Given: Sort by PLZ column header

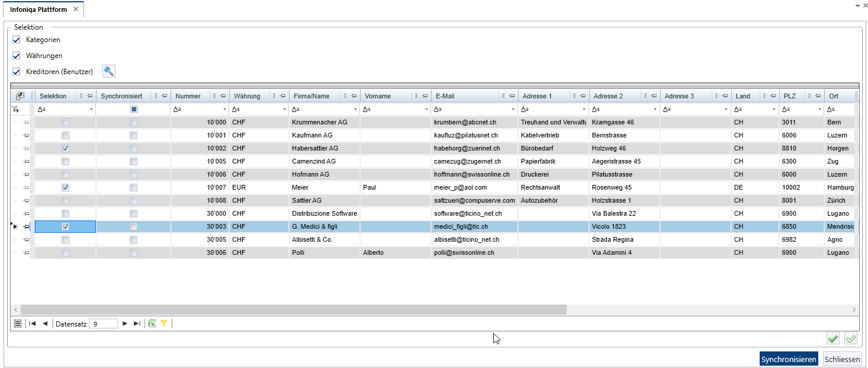Looking at the screenshot, I should click(x=790, y=96).
